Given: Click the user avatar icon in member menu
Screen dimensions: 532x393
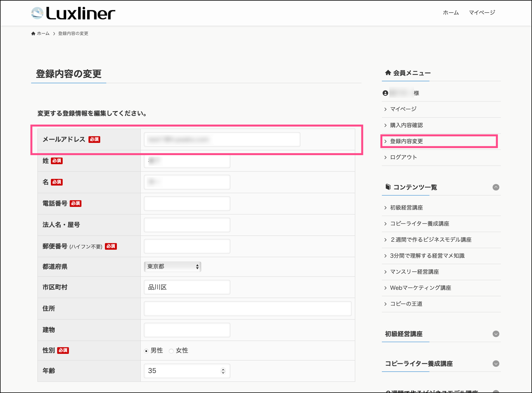Looking at the screenshot, I should (x=385, y=93).
